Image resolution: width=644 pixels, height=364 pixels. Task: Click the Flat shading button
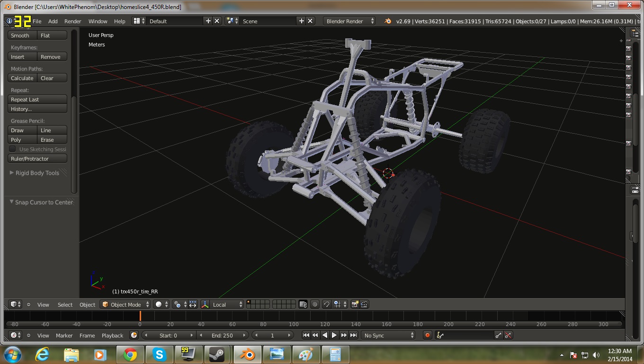(52, 36)
